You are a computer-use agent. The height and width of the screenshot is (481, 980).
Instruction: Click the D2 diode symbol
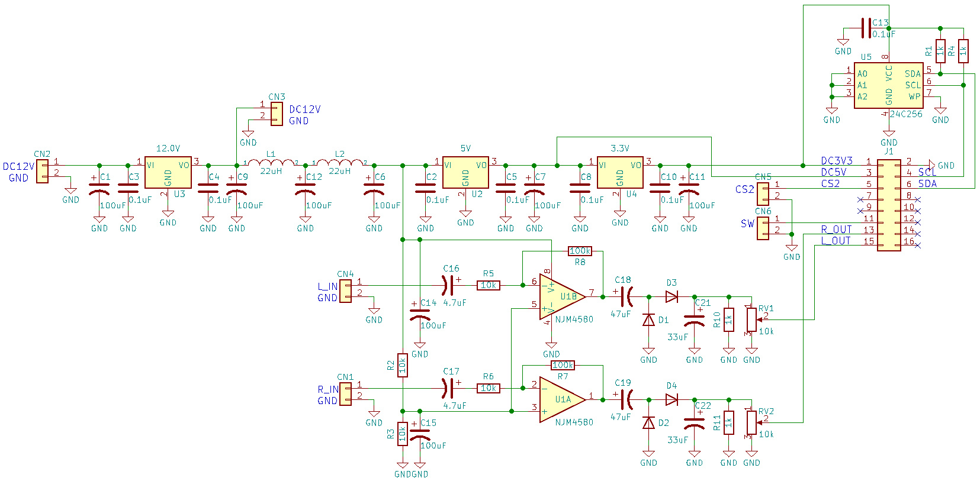coord(648,422)
